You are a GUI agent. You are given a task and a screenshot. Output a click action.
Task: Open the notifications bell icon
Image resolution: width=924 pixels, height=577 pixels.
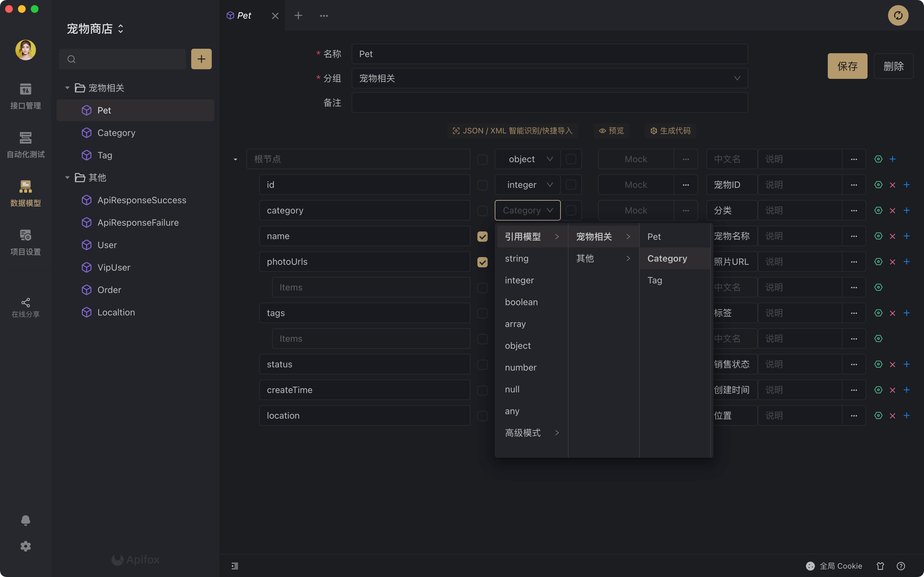point(25,520)
